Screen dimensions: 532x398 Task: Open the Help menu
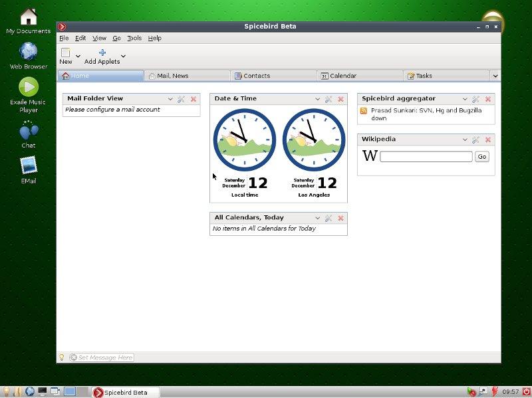click(x=155, y=38)
